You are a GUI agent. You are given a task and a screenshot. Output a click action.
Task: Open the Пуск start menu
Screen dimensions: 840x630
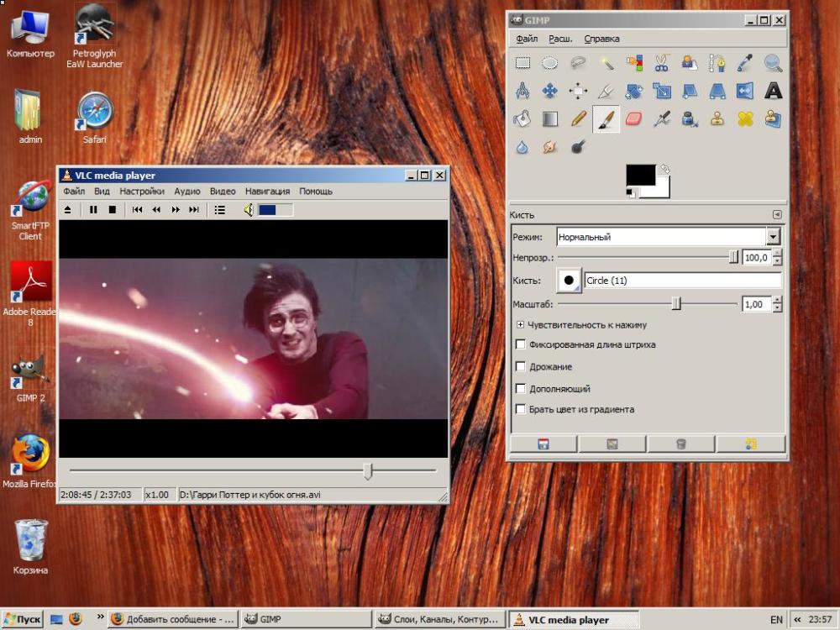23,619
